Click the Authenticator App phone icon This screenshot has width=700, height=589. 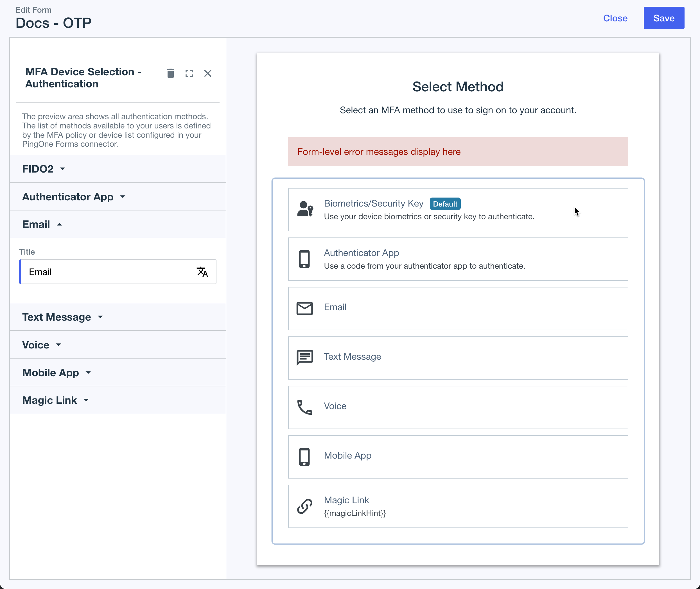pyautogui.click(x=304, y=259)
